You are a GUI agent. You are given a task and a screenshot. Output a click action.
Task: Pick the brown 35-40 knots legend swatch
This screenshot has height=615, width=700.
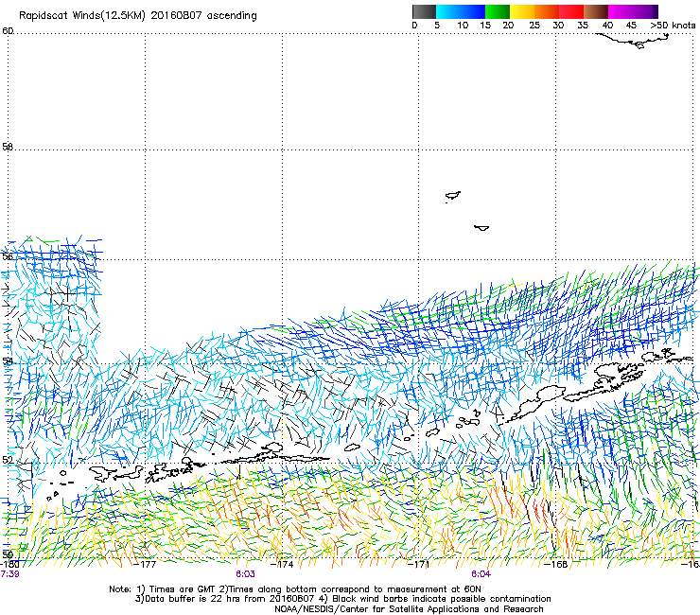(x=596, y=11)
